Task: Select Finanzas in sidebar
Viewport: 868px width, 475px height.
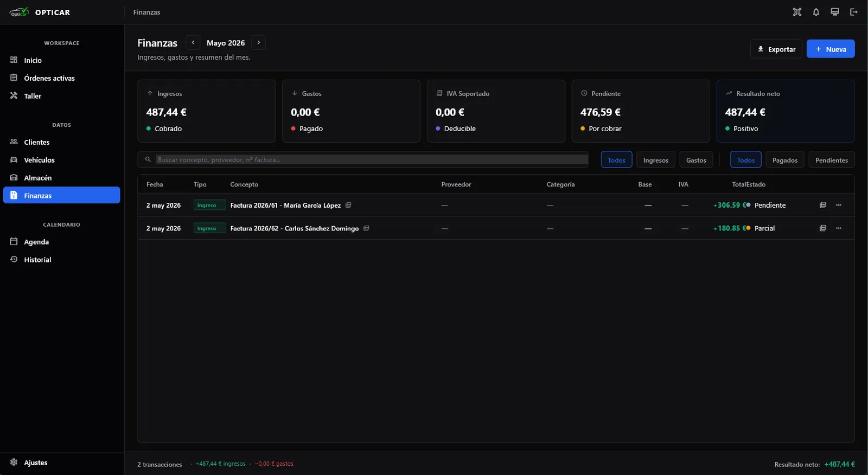Action: tap(62, 195)
